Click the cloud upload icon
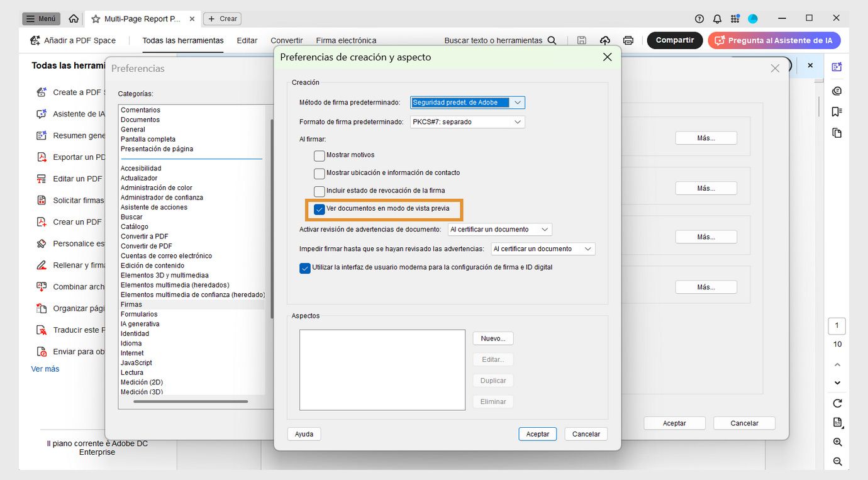The image size is (868, 480). coord(604,40)
